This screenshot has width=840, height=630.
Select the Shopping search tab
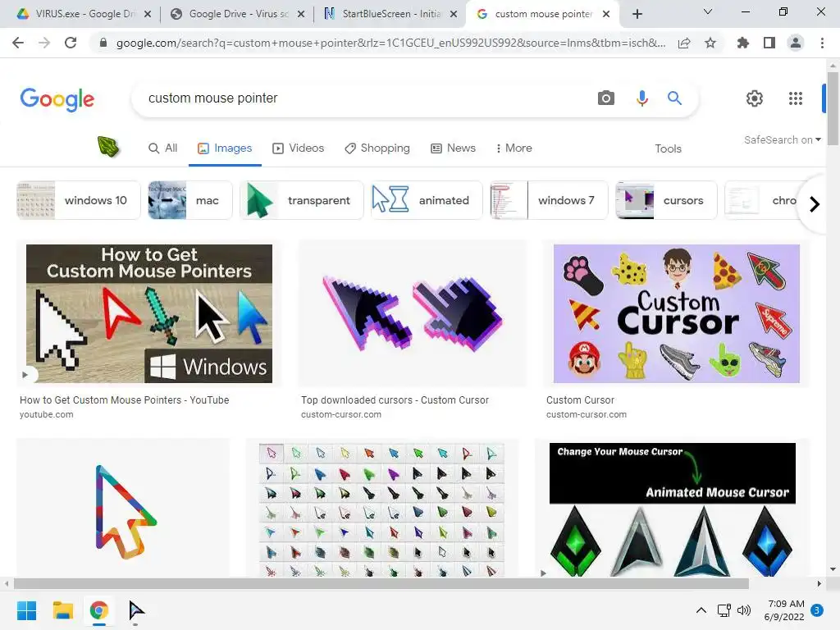(377, 148)
